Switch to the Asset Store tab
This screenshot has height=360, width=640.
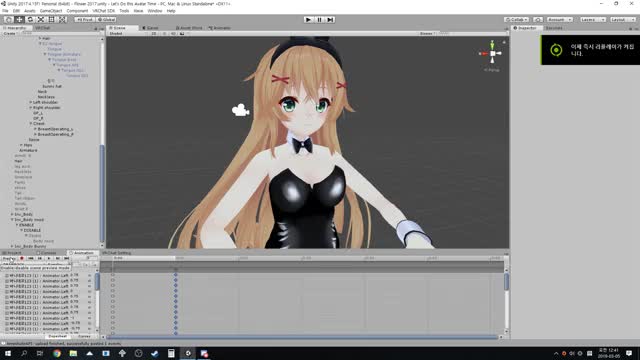[x=189, y=28]
